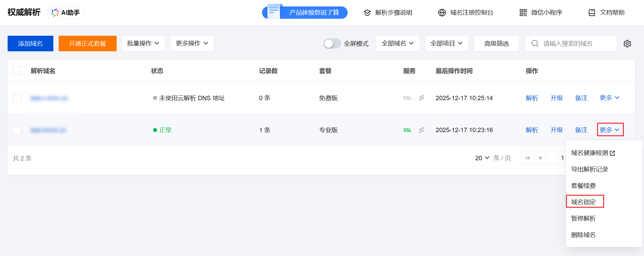Click the 正常 status text
Viewport: 644px width, 256px height.
point(165,130)
